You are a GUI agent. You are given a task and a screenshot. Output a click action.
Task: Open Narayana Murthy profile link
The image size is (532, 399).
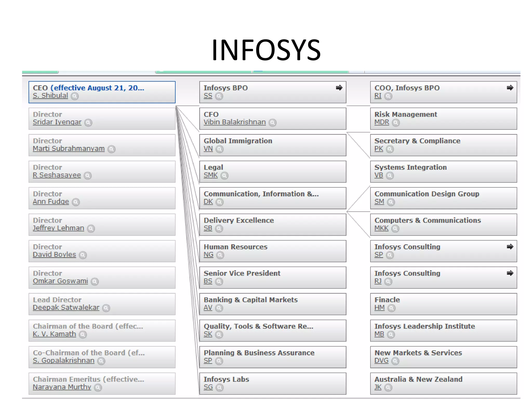[62, 387]
